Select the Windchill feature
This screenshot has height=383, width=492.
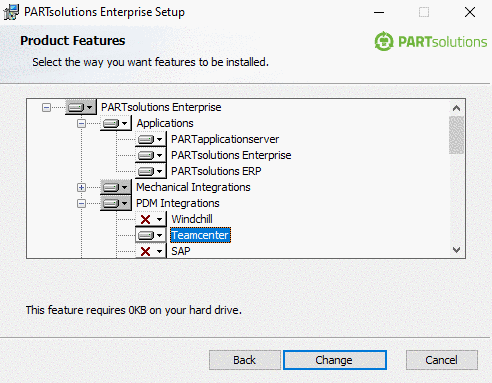coord(192,219)
